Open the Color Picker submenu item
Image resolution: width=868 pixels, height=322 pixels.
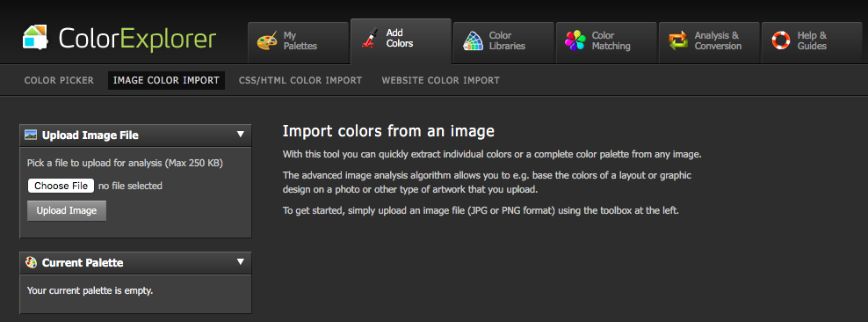tap(59, 80)
